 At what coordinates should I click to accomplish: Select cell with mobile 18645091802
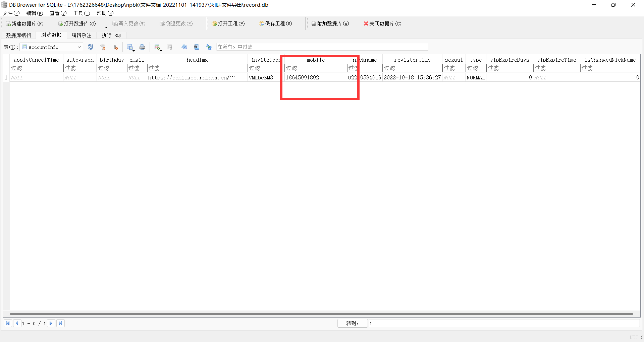click(x=316, y=77)
